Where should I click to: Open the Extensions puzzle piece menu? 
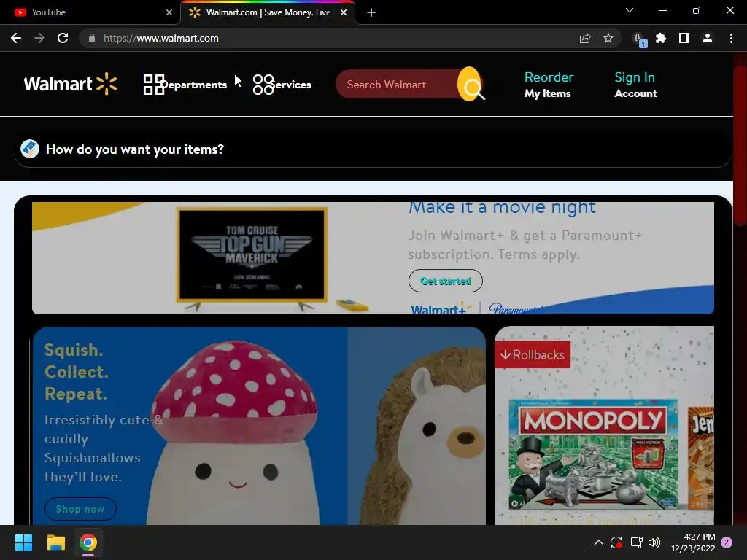click(x=661, y=38)
